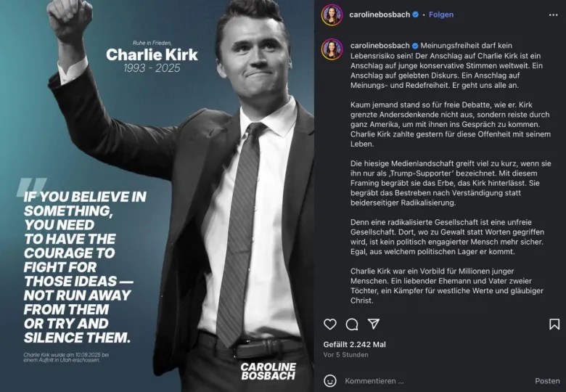
Task: Click header profile avatar of carolinebosbach
Action: coord(332,15)
